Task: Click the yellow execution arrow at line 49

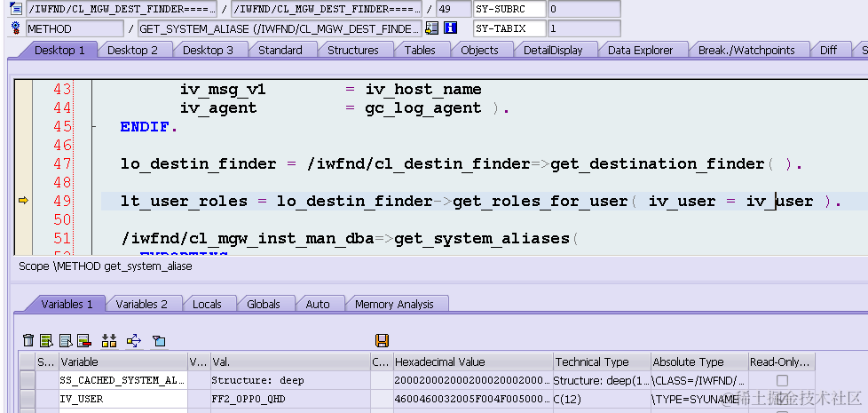Action: tap(23, 201)
